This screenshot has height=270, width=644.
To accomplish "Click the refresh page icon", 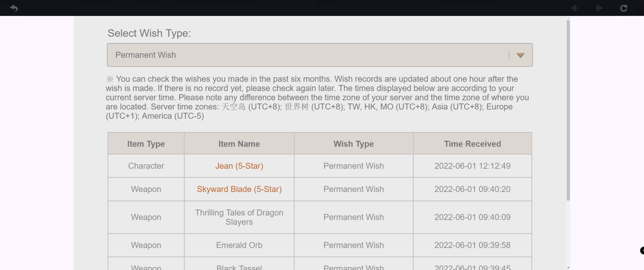I will (624, 8).
